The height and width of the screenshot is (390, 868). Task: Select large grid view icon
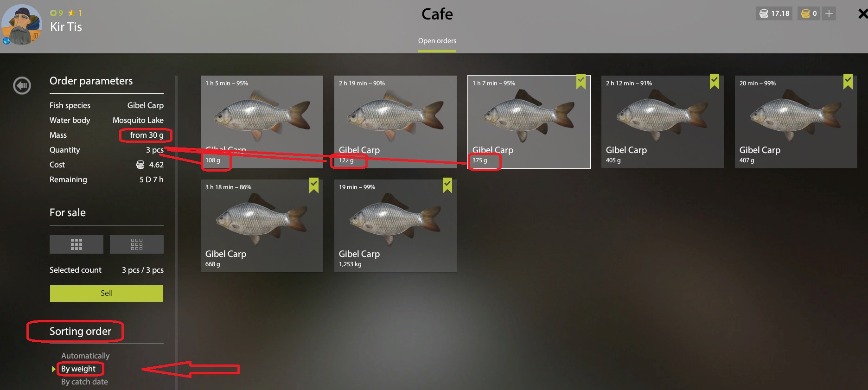(77, 244)
